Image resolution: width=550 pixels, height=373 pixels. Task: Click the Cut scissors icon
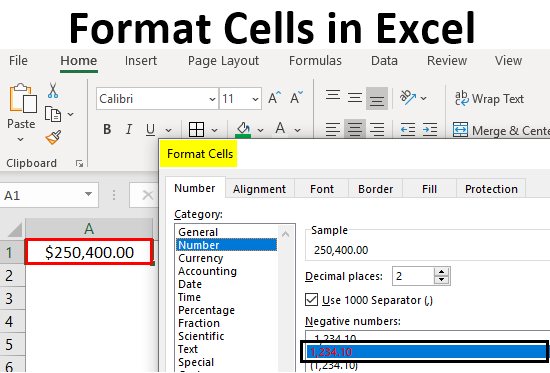pos(53,91)
